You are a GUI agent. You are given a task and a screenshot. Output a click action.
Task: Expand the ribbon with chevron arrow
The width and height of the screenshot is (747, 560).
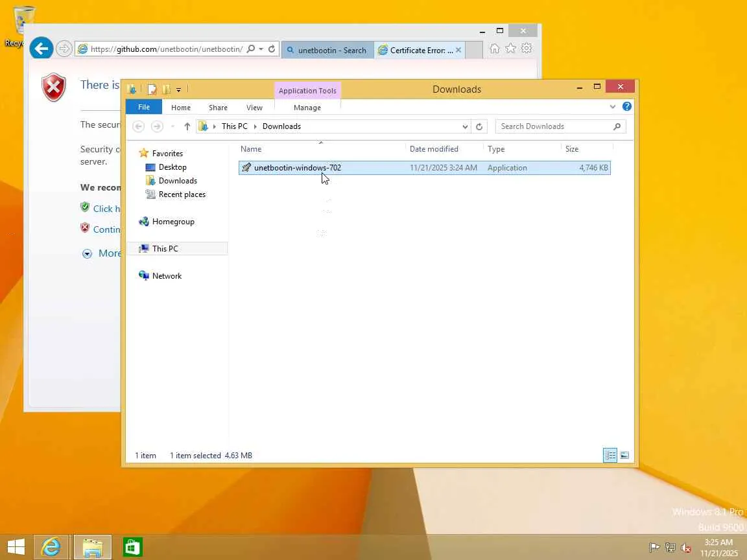point(613,107)
